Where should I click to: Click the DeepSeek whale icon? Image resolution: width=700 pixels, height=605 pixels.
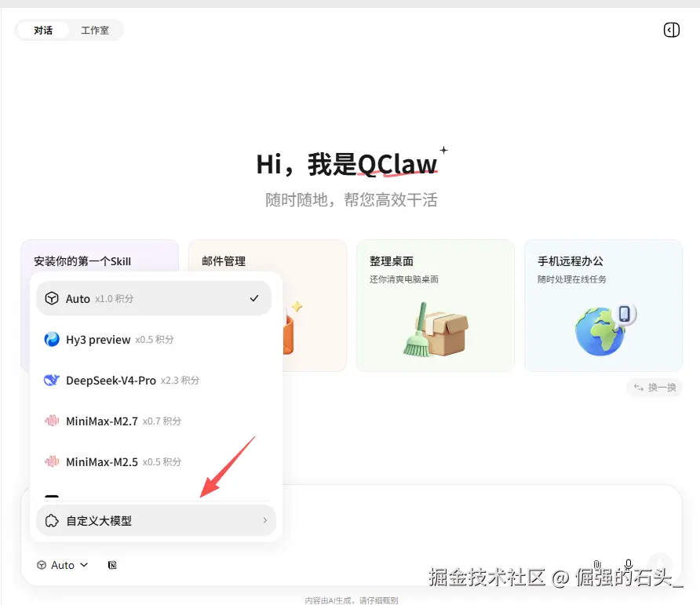(x=52, y=380)
